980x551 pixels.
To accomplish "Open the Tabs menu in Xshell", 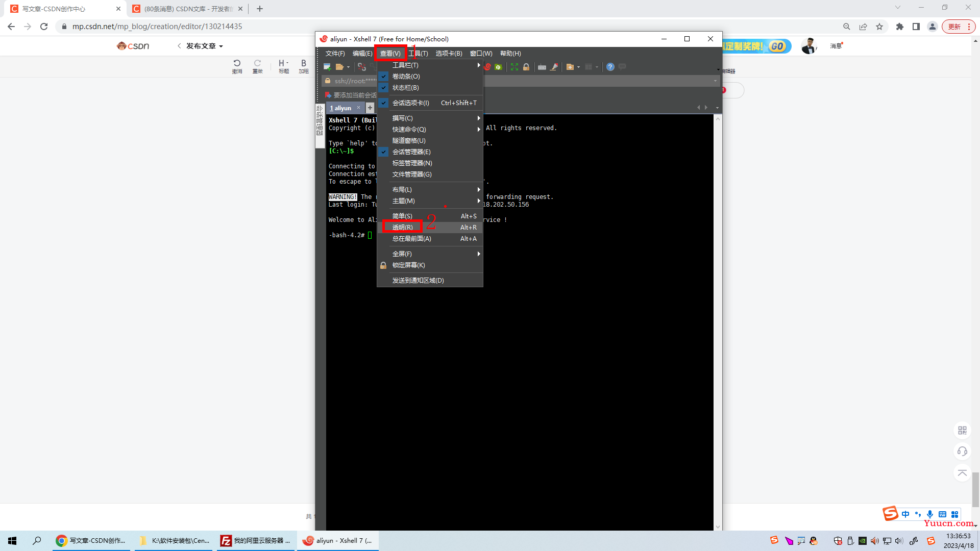I will pos(449,54).
